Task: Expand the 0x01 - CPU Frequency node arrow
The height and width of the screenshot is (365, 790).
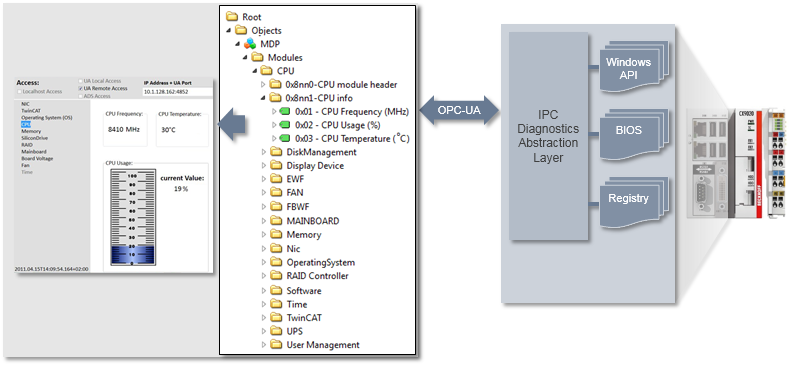Action: pyautogui.click(x=274, y=111)
